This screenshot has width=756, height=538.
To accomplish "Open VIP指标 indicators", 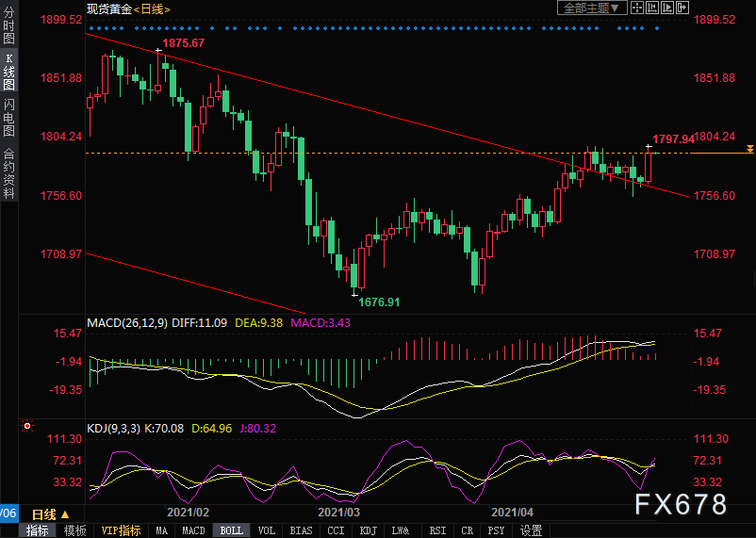I will tap(121, 530).
